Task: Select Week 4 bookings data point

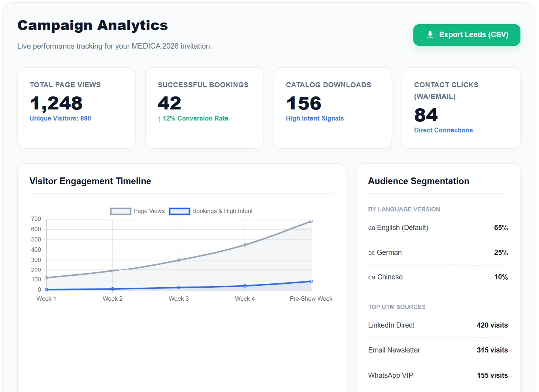Action: point(245,286)
